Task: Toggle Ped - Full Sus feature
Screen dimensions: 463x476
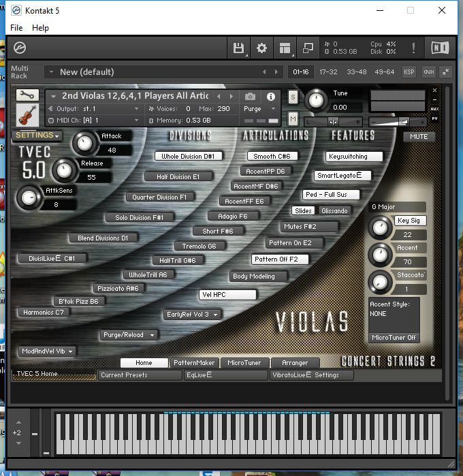Action: point(331,195)
